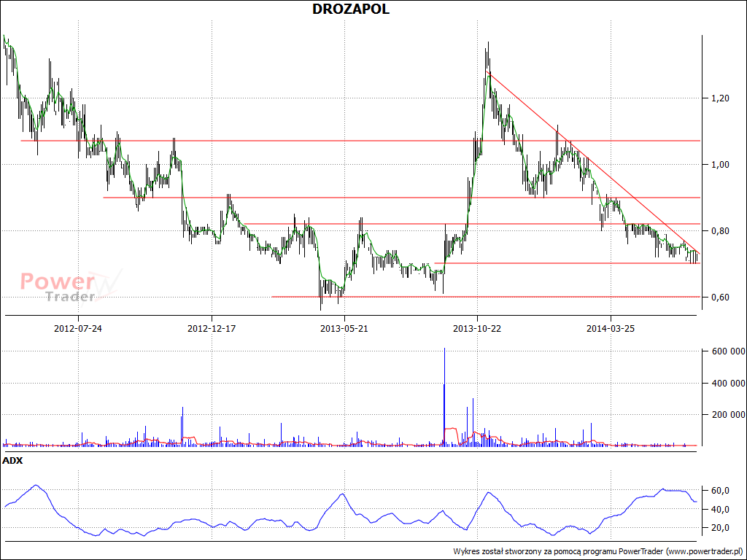Click the DROZAPOL chart title
The image size is (747, 560).
tap(351, 9)
